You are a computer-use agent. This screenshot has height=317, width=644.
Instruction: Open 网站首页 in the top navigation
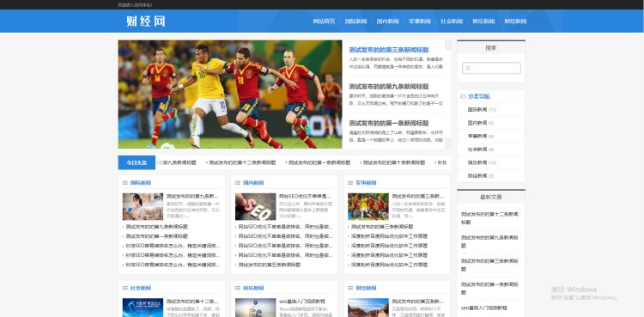pyautogui.click(x=324, y=21)
